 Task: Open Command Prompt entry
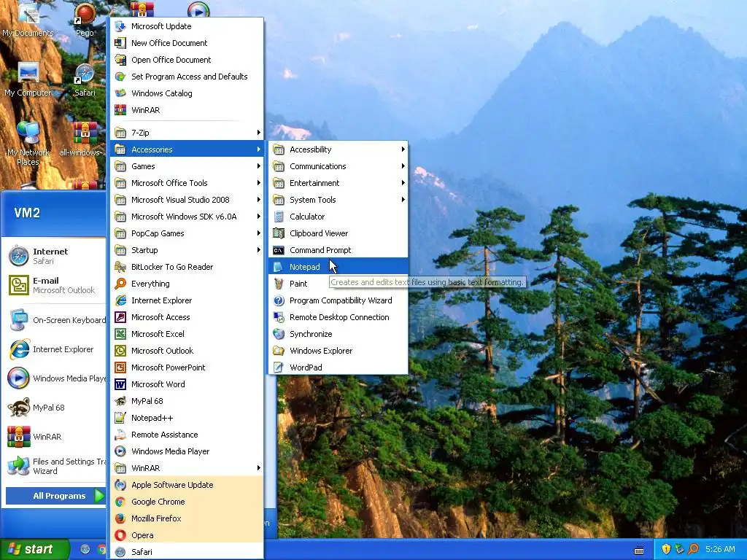click(x=338, y=250)
